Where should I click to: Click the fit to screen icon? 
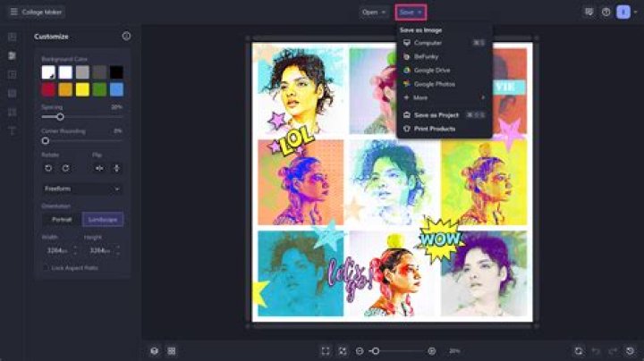pos(326,351)
